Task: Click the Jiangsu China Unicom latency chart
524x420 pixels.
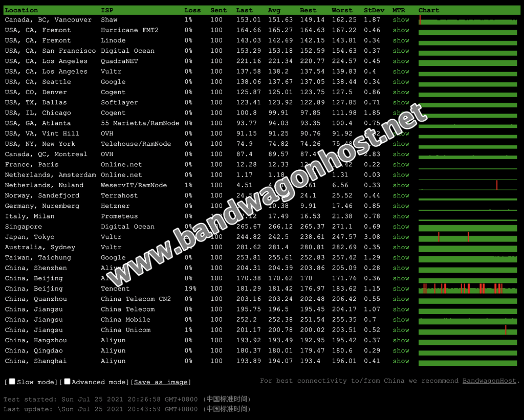Action: tap(468, 330)
